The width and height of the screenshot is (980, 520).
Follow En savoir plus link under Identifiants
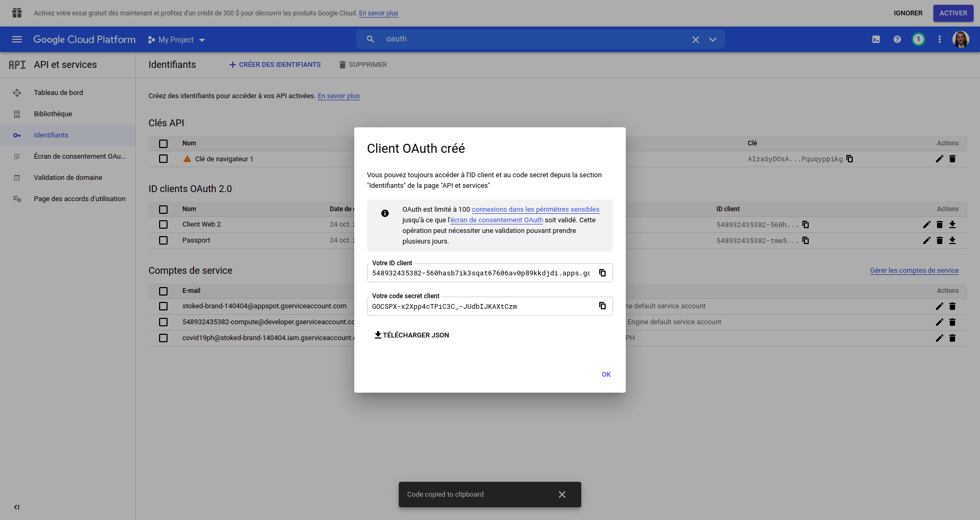(x=338, y=96)
